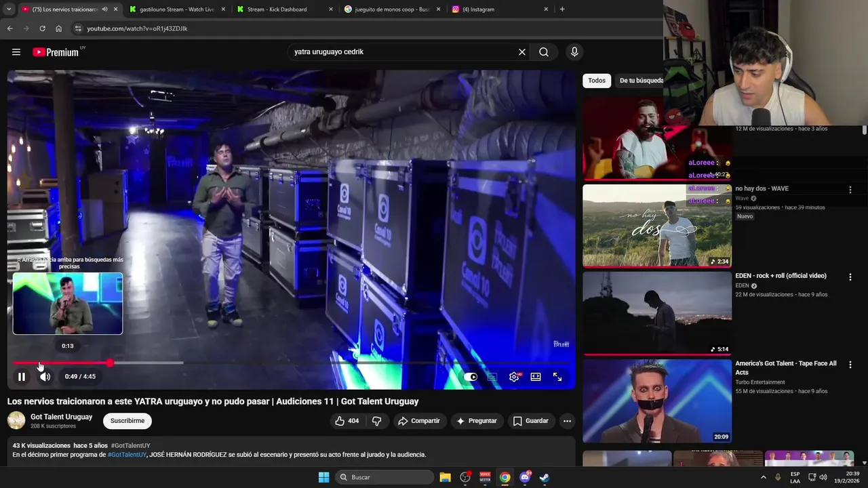The width and height of the screenshot is (868, 488).
Task: Go back with the browser back arrow
Action: tap(9, 28)
